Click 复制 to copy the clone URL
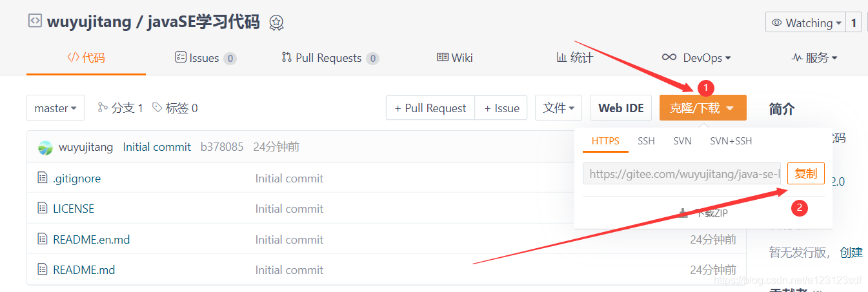 (806, 174)
